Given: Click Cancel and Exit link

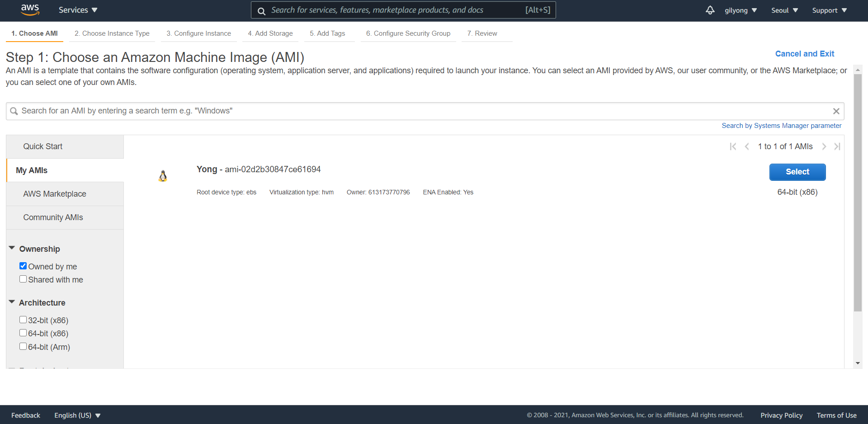Looking at the screenshot, I should (805, 54).
